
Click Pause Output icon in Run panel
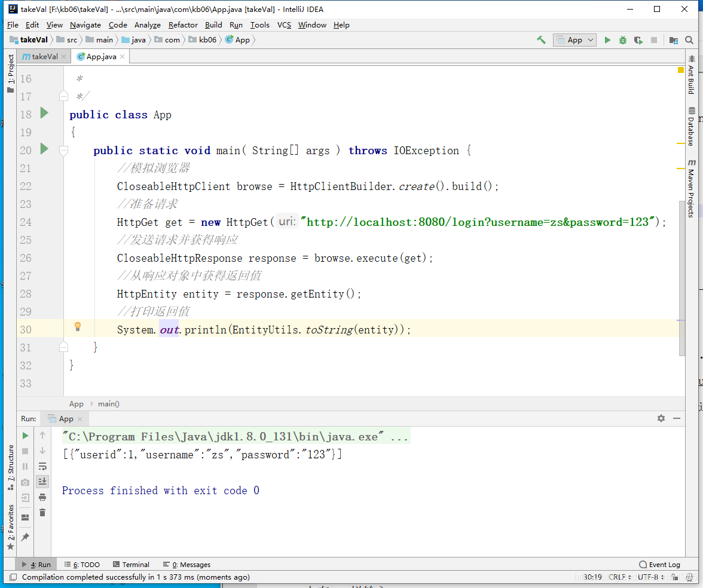tap(25, 467)
